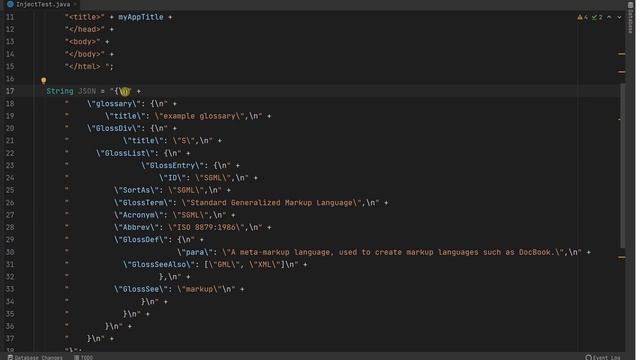Click the word DocBook on line 30
The width and height of the screenshot is (640, 360).
click(x=535, y=252)
